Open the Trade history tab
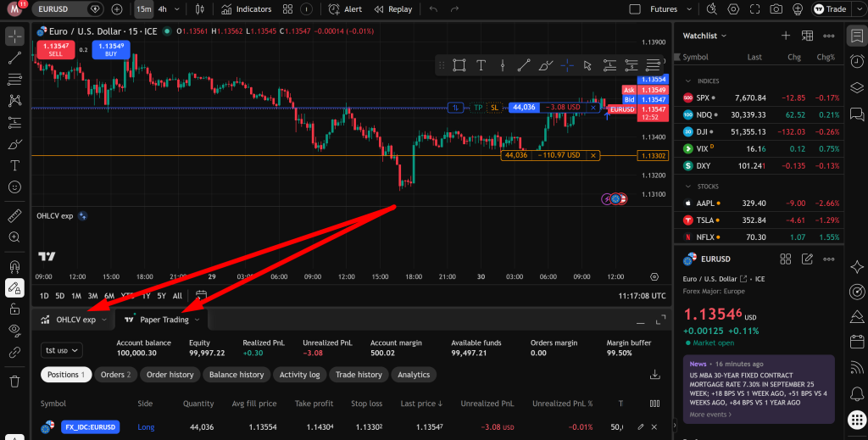 tap(359, 375)
